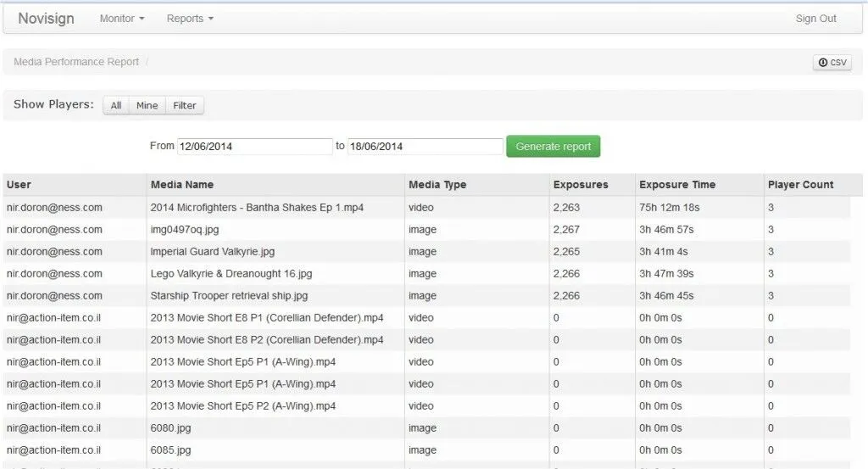868x469 pixels.
Task: Click the Novisign brand logo
Action: [x=46, y=19]
